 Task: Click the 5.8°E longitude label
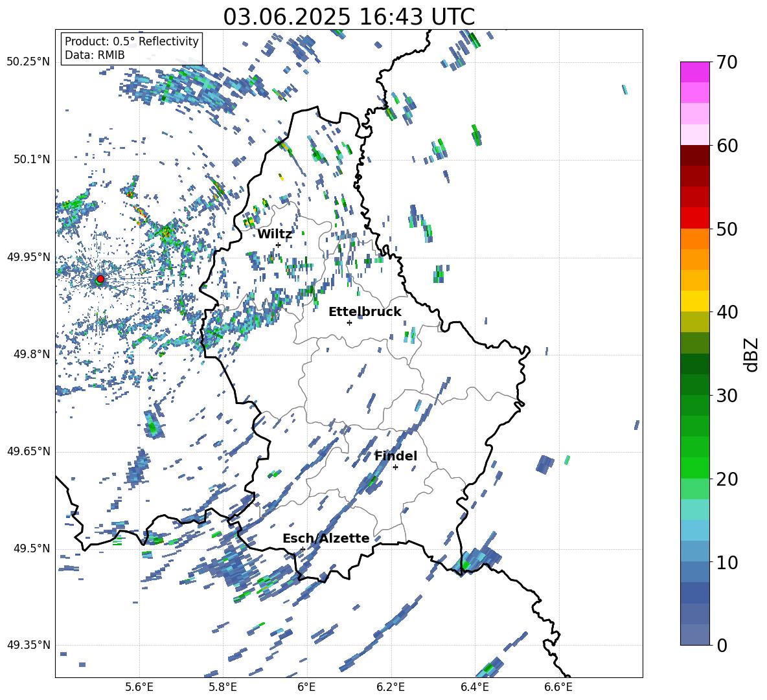point(223,687)
